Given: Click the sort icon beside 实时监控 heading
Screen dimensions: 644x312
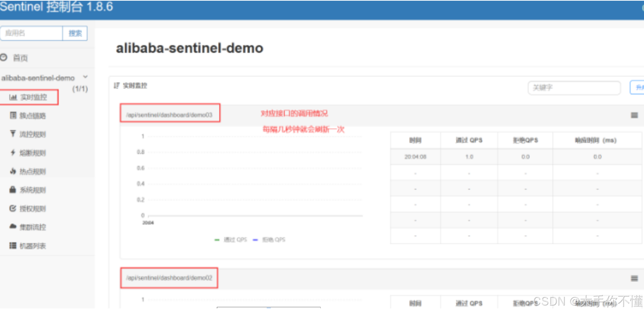Looking at the screenshot, I should (x=116, y=86).
